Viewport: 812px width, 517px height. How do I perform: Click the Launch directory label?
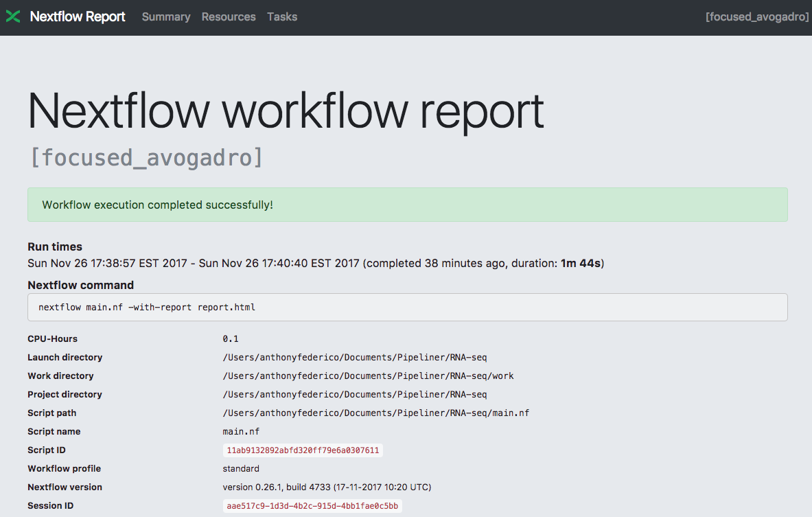(x=65, y=358)
